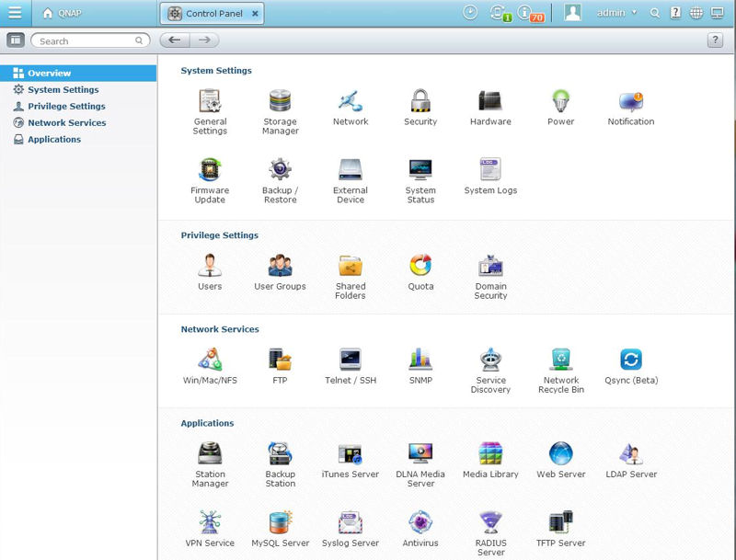Screen dimensions: 736x560
Task: Select System Settings in sidebar
Action: pos(63,90)
